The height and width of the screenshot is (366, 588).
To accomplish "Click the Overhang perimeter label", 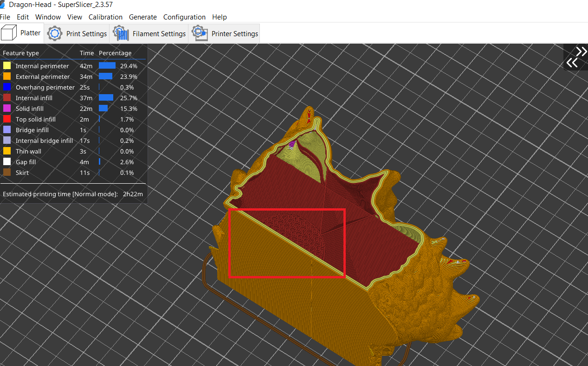I will [x=45, y=88].
